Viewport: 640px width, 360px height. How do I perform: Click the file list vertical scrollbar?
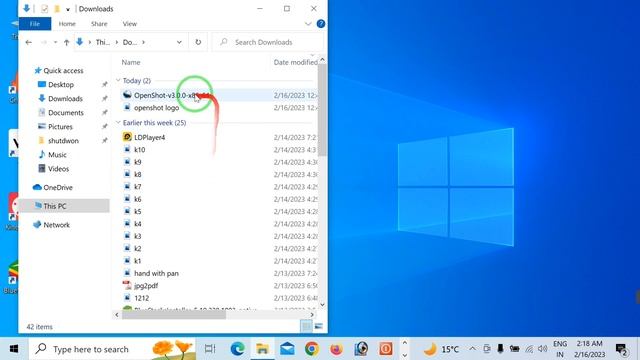[322, 110]
